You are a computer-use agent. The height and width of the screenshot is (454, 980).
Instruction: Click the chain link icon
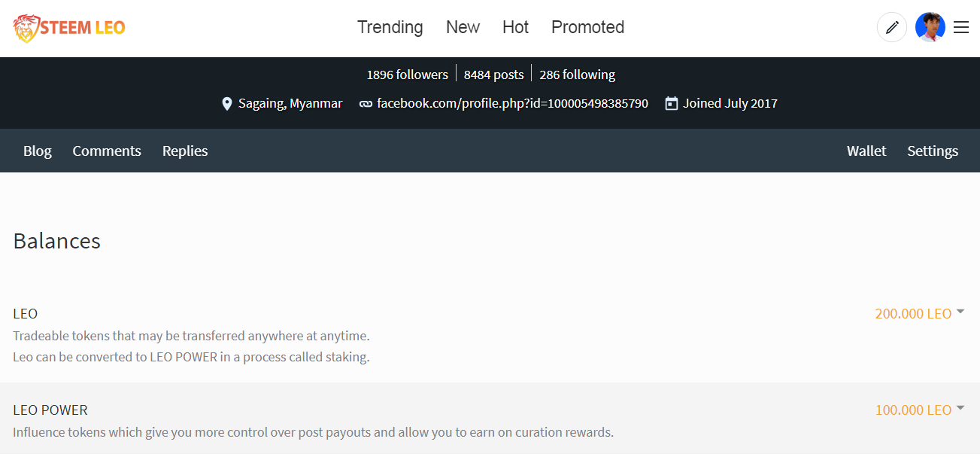tap(366, 104)
